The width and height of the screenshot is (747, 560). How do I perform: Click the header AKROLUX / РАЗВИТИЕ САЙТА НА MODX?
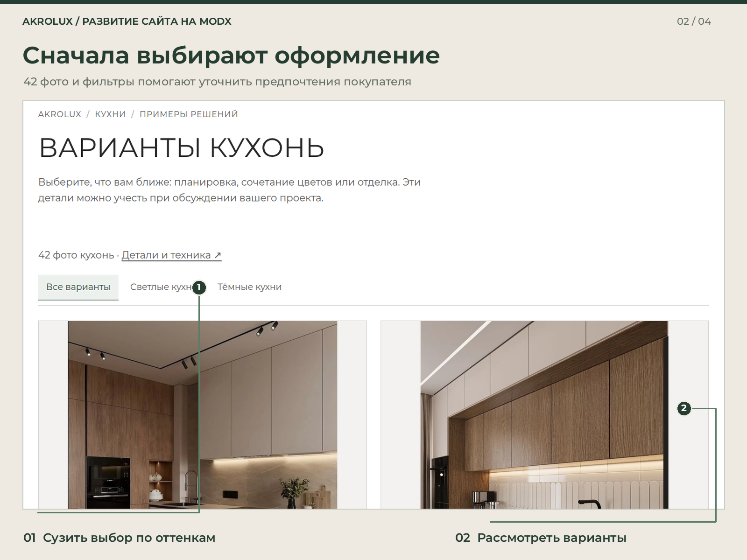(127, 21)
